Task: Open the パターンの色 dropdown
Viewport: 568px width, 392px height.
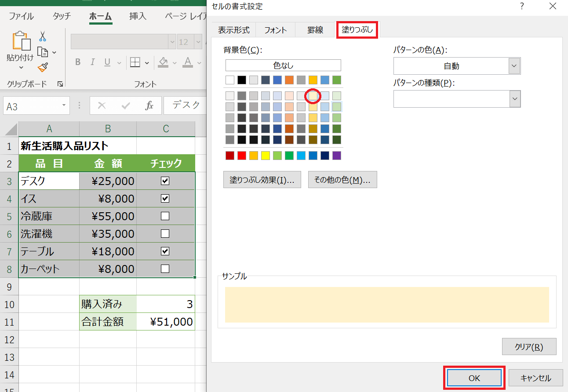Action: (x=514, y=66)
